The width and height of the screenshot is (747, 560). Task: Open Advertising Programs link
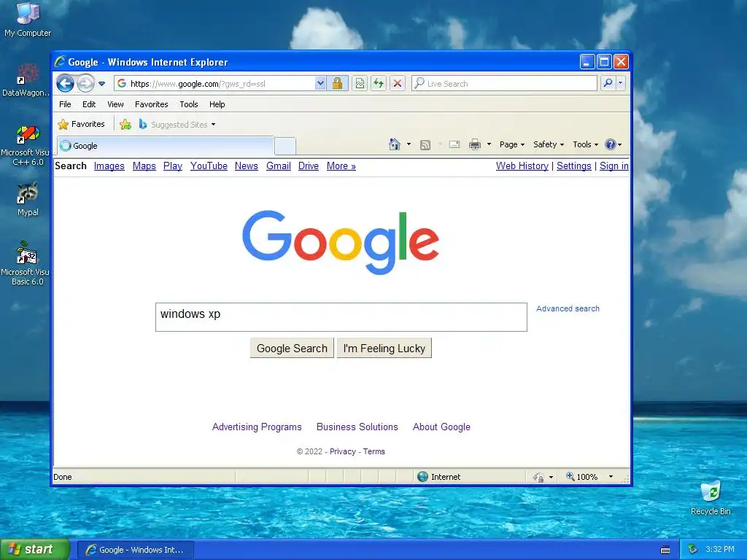coord(257,427)
